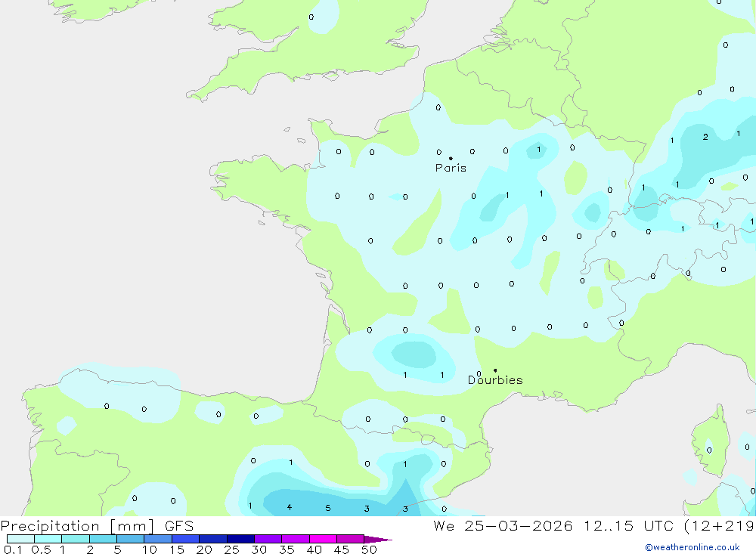Click the legend value 40
756x554 pixels.
point(314,549)
